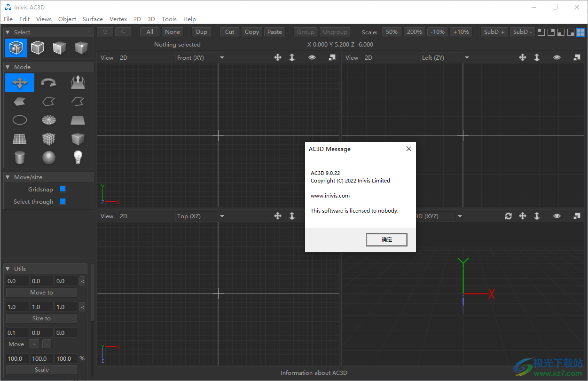Click zoom icon in Left (ZY) view
The width and height of the screenshot is (588, 381).
click(x=537, y=57)
